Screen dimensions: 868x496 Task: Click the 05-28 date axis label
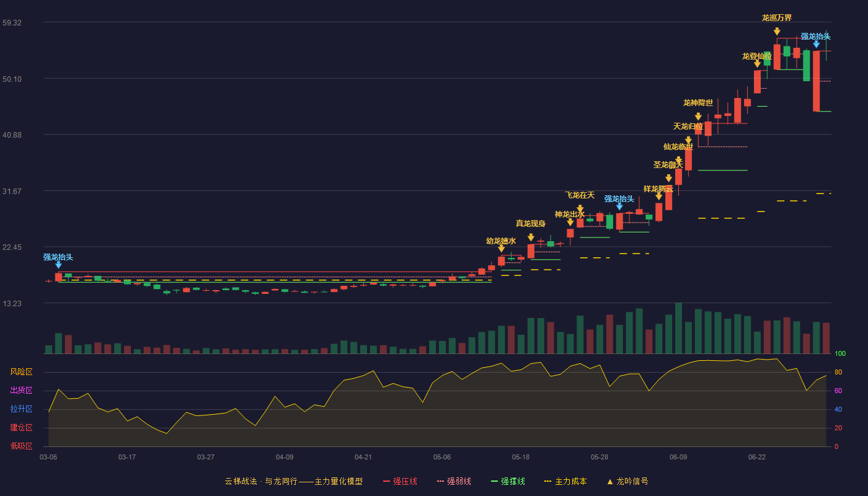[600, 457]
